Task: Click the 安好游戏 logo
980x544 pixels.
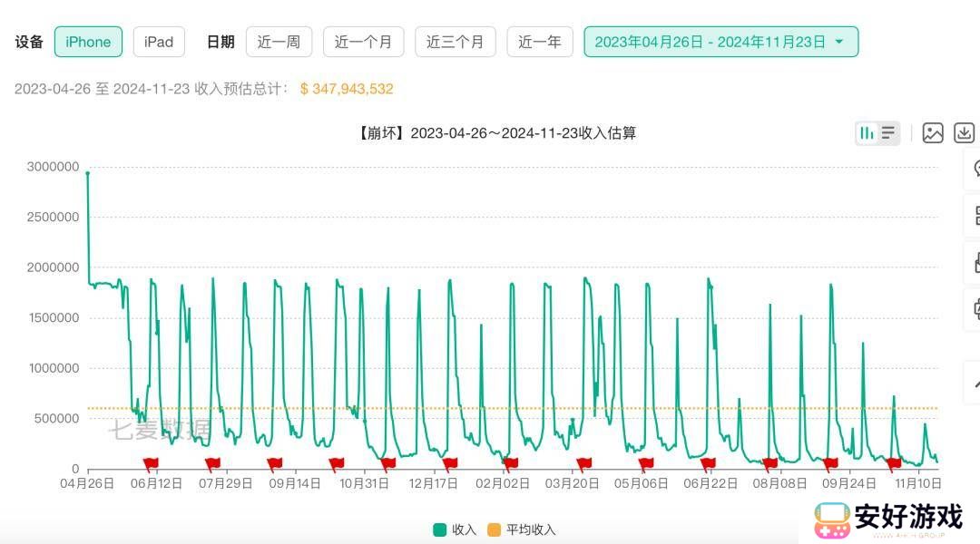Action: pyautogui.click(x=888, y=520)
